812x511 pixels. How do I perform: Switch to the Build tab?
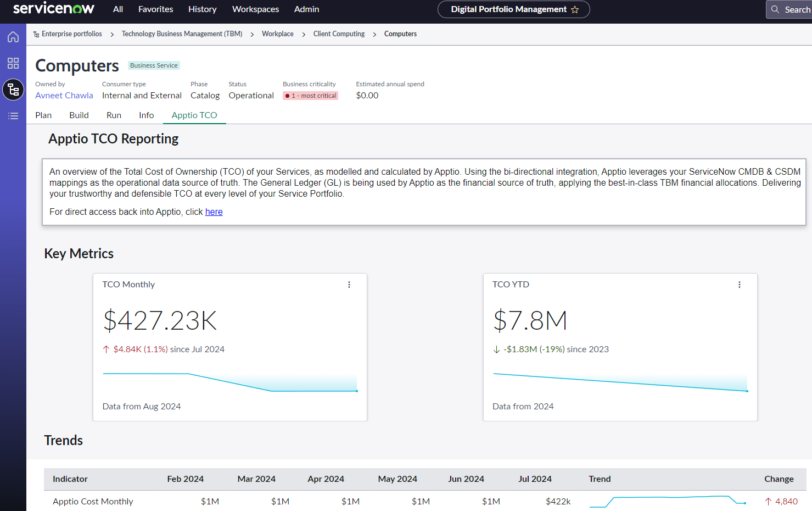tap(79, 115)
